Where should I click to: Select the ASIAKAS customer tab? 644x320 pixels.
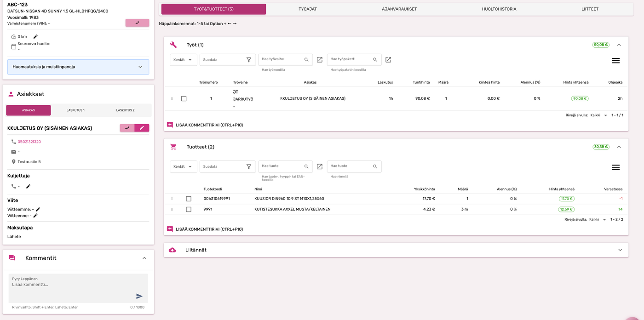tap(29, 110)
